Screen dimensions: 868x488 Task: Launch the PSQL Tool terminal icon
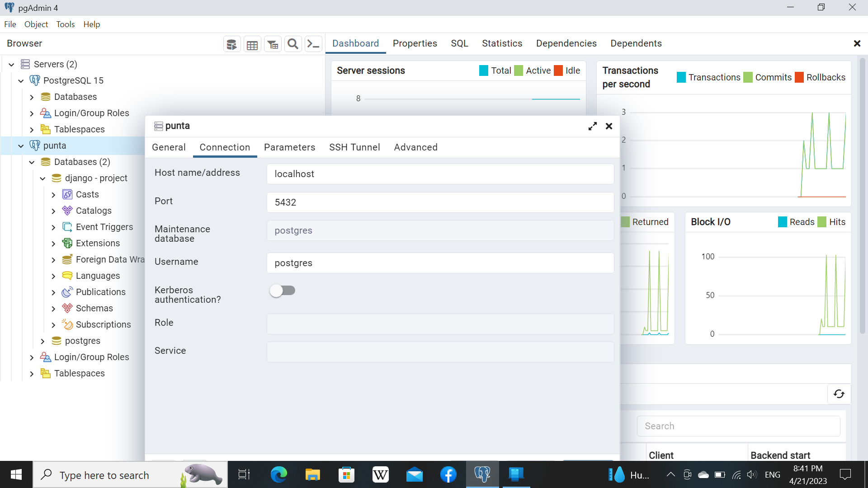pyautogui.click(x=313, y=44)
